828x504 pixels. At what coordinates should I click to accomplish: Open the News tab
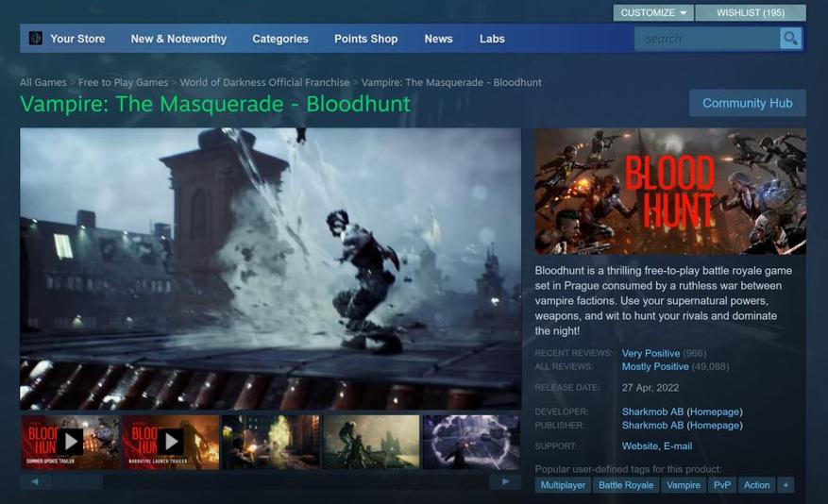point(438,39)
